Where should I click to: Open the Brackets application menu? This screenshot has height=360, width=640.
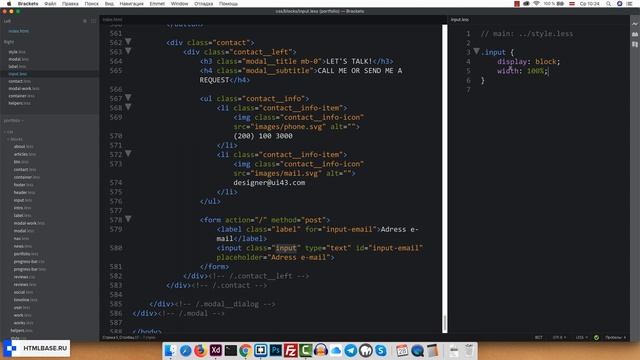point(28,4)
